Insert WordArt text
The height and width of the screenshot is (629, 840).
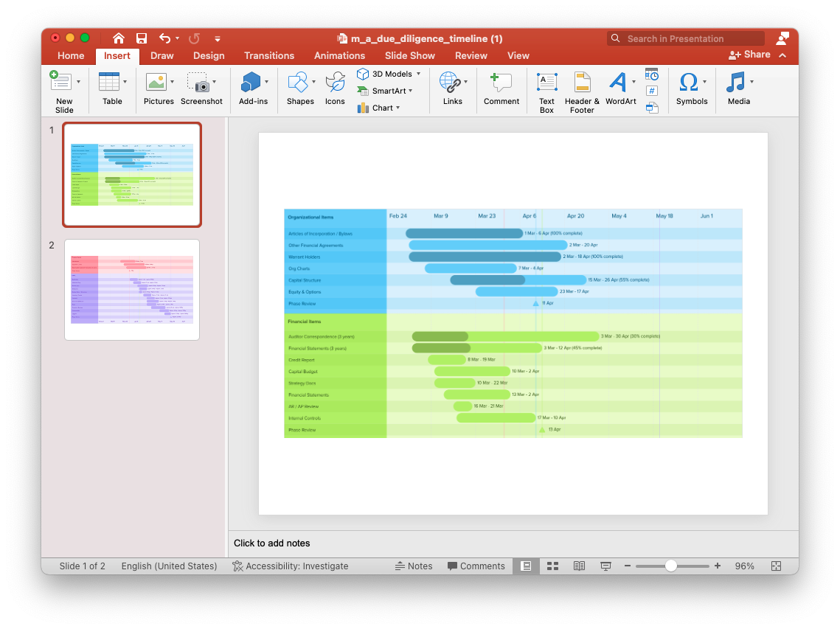620,89
